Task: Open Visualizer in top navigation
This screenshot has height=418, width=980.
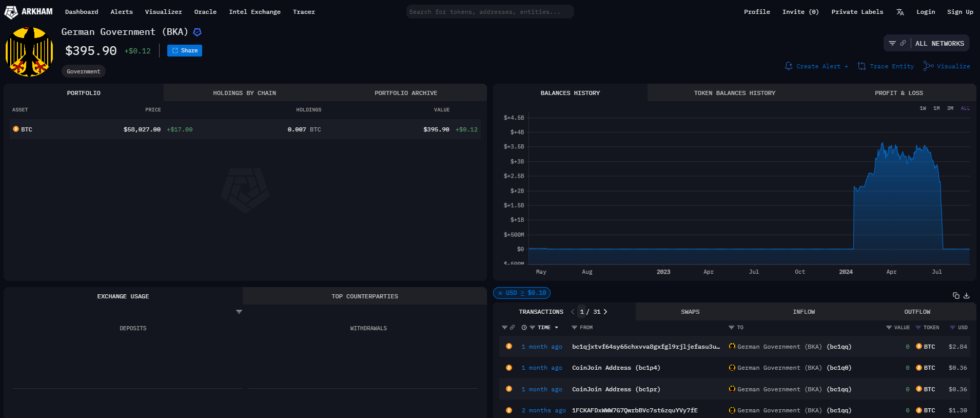Action: [163, 12]
